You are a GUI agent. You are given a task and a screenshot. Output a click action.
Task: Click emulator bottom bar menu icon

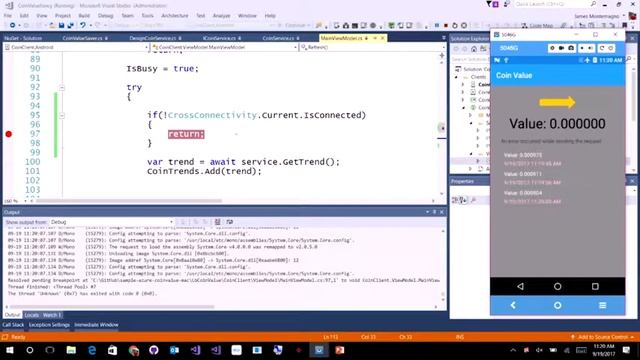point(602,305)
